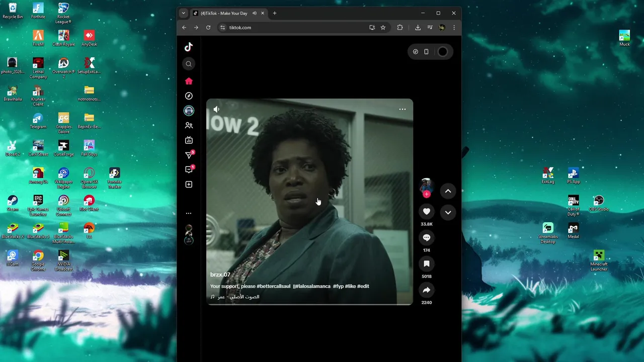Select the Streamlabs Desktop icon
The height and width of the screenshot is (362, 644).
click(548, 233)
